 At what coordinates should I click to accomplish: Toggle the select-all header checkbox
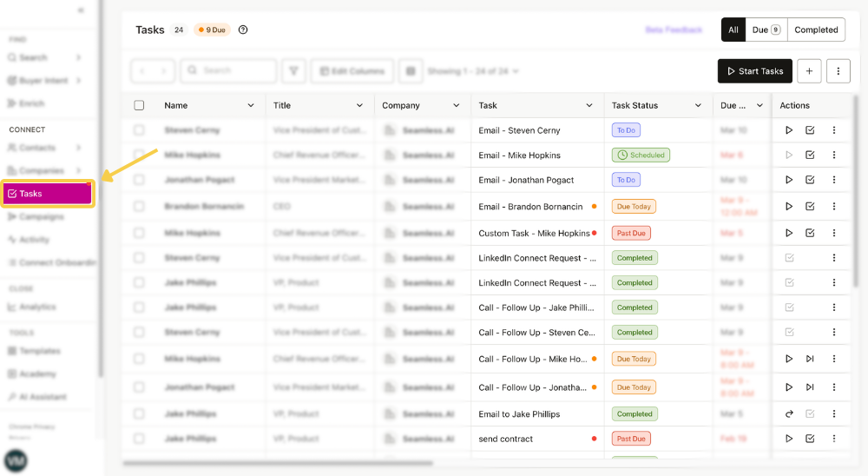(139, 105)
